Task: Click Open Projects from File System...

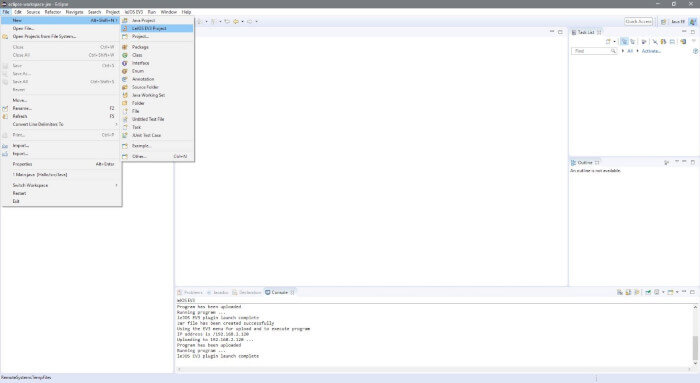Action: point(61,36)
